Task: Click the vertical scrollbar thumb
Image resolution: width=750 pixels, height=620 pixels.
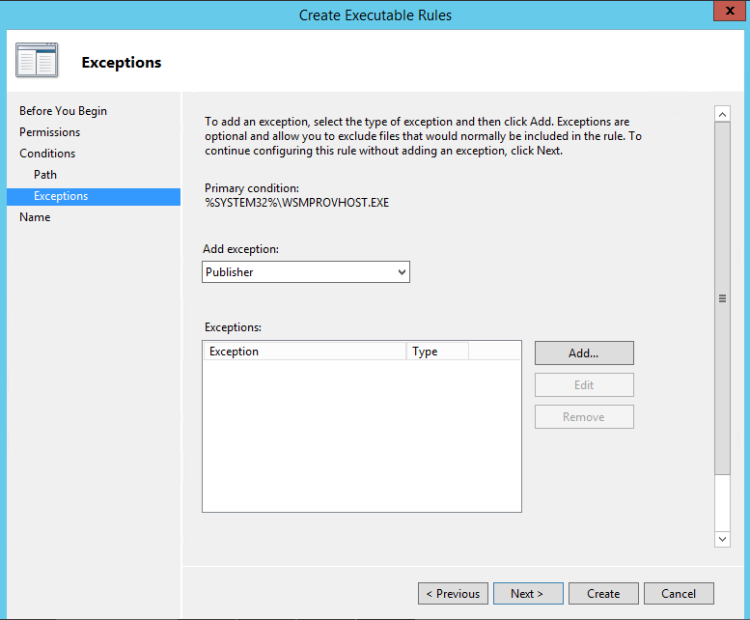Action: tap(723, 298)
